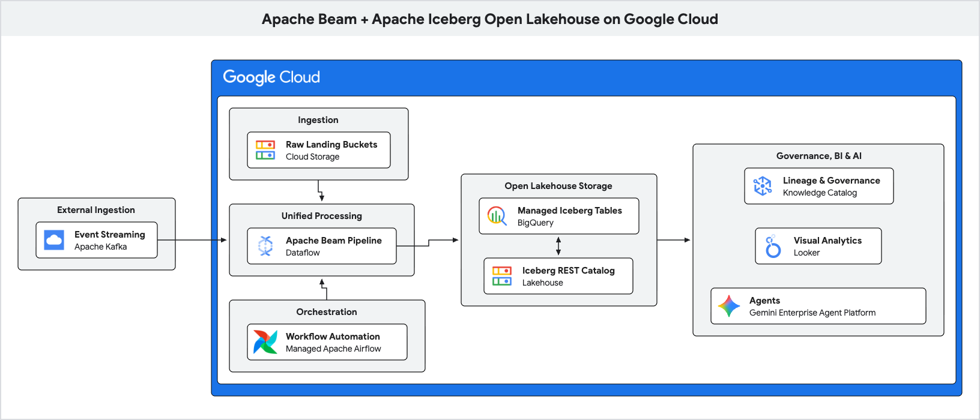Select the "BigQuery" subtitle

click(536, 223)
